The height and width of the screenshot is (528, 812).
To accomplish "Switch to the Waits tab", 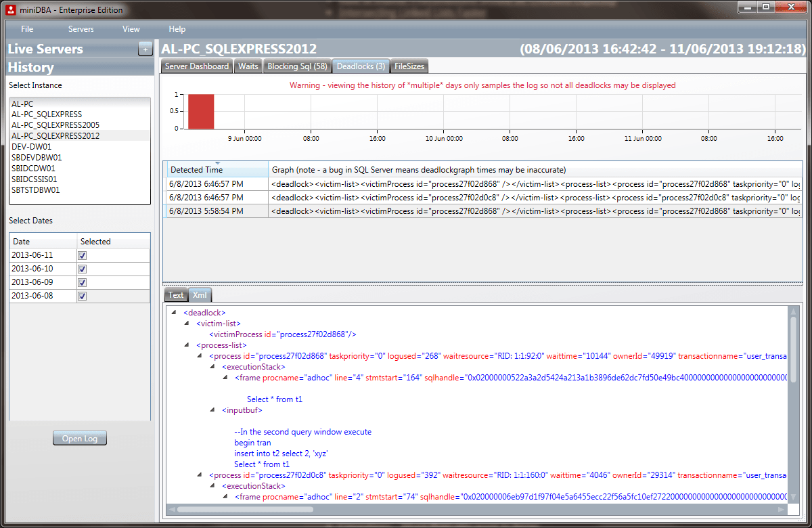I will point(248,66).
